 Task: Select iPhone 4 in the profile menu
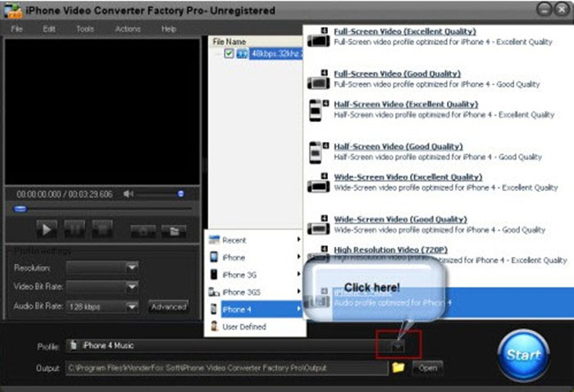pos(255,309)
